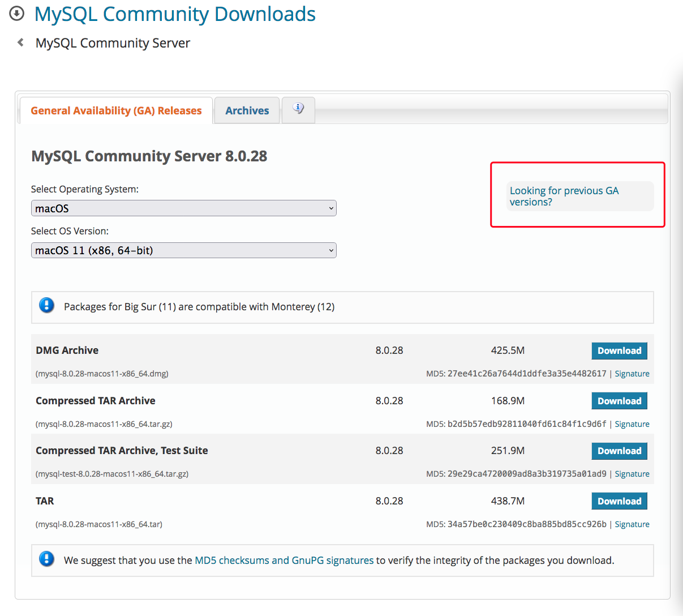683x616 pixels.
Task: Click MD5 value 27ee41c26a7644d1ddfe3a35e4482617
Action: (527, 374)
